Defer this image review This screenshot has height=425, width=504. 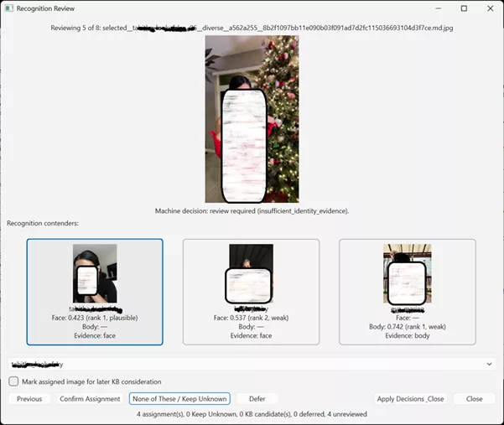tap(257, 399)
